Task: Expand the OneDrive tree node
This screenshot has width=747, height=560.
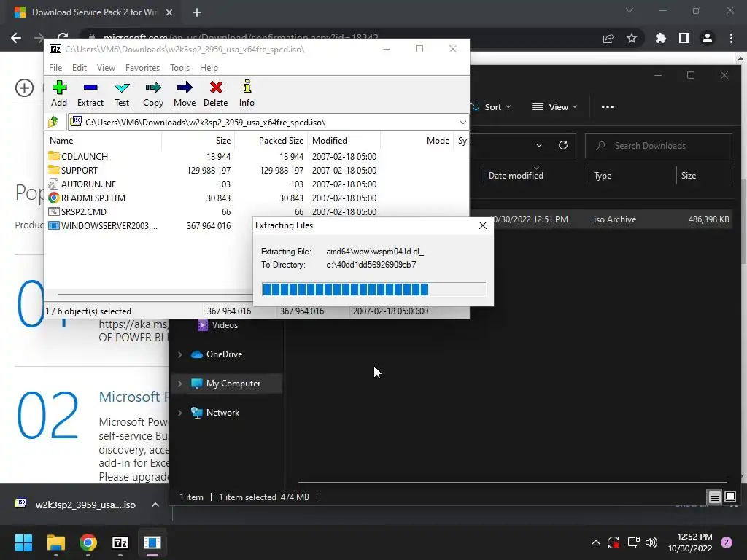Action: point(180,354)
